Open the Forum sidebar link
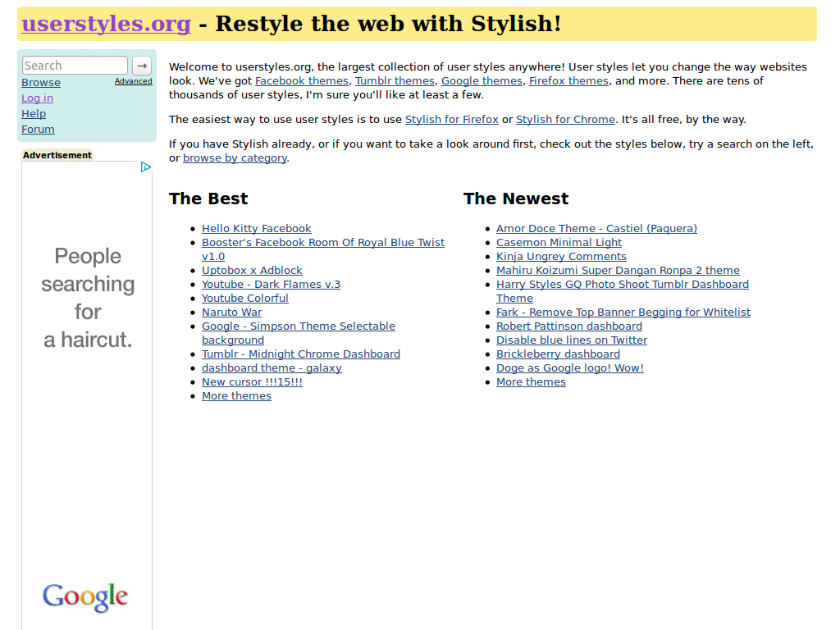 [x=38, y=129]
